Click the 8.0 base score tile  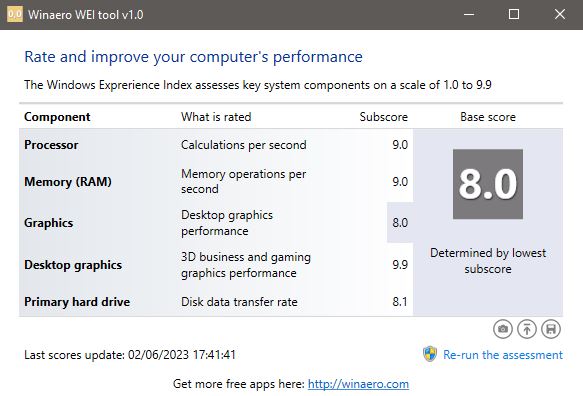click(488, 184)
